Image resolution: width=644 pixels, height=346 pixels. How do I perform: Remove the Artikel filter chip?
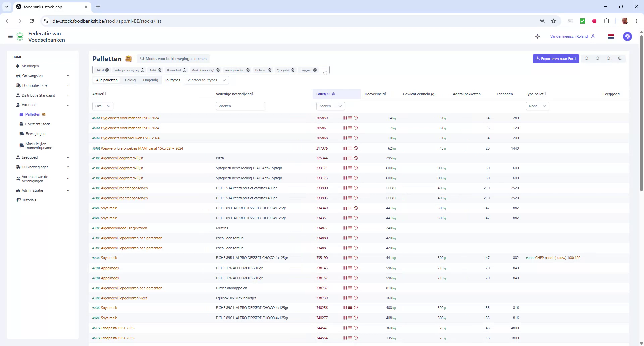107,70
